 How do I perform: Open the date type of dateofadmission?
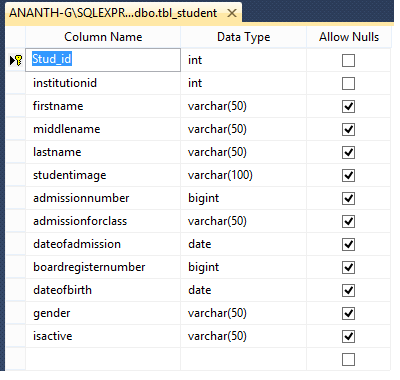(x=243, y=244)
